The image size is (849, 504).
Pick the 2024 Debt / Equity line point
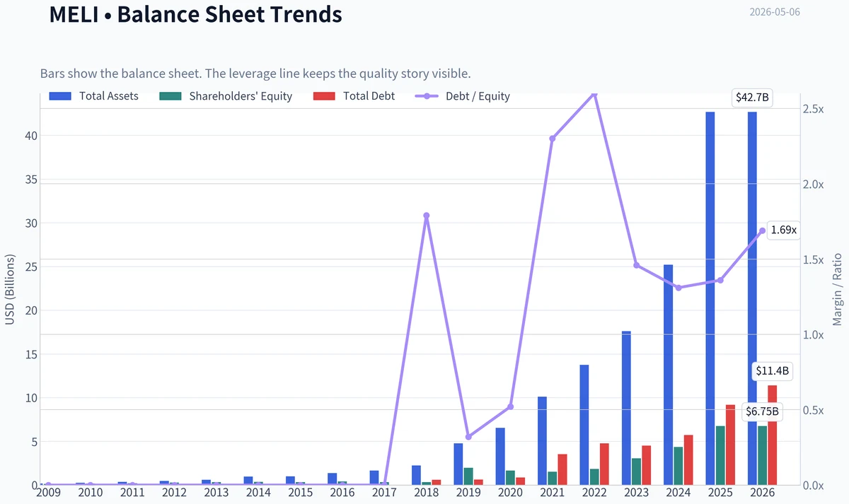[x=678, y=288]
